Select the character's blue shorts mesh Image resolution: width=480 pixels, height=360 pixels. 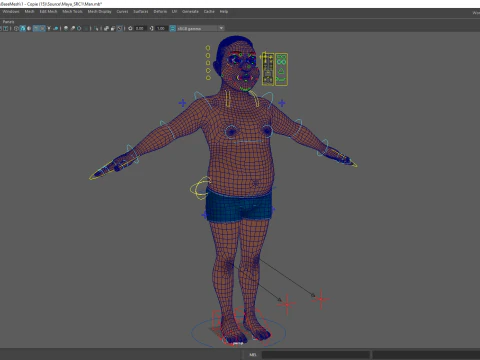(238, 206)
